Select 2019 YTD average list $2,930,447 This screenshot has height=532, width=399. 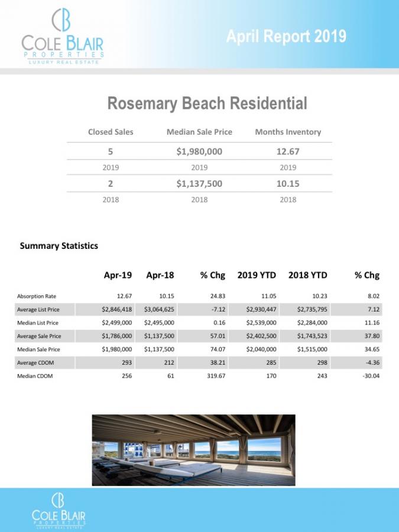pos(261,309)
